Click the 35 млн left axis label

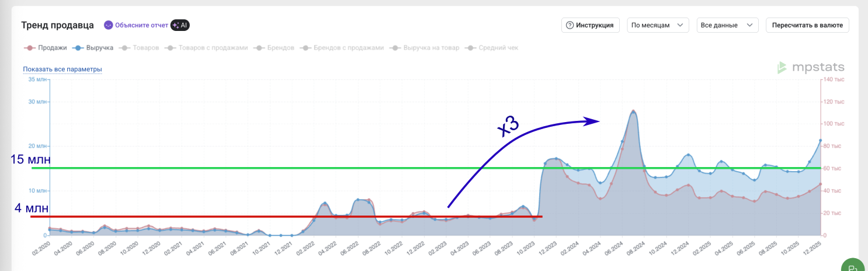tap(37, 79)
